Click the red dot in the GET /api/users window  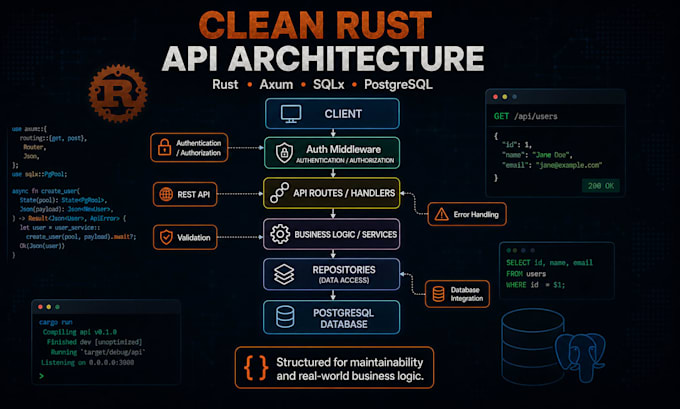tap(495, 97)
